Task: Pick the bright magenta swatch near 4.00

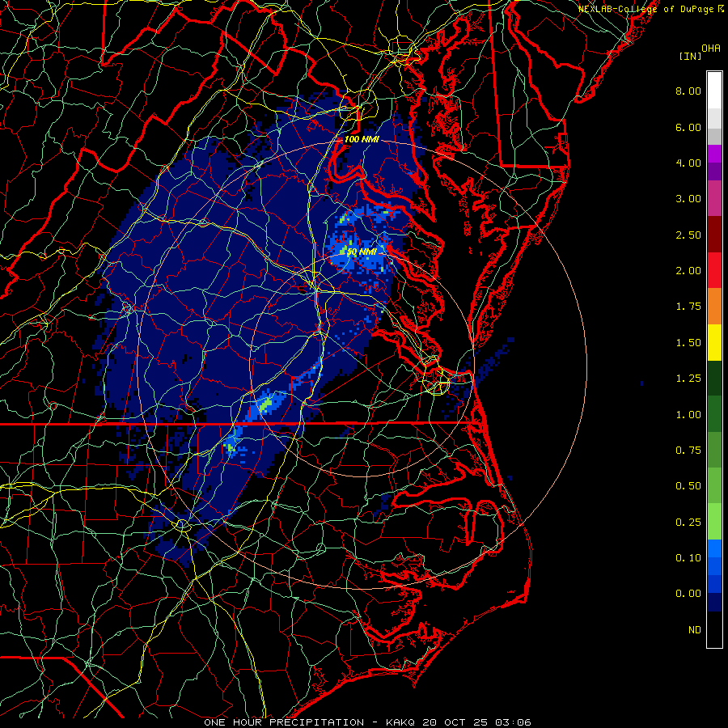Action: (714, 154)
